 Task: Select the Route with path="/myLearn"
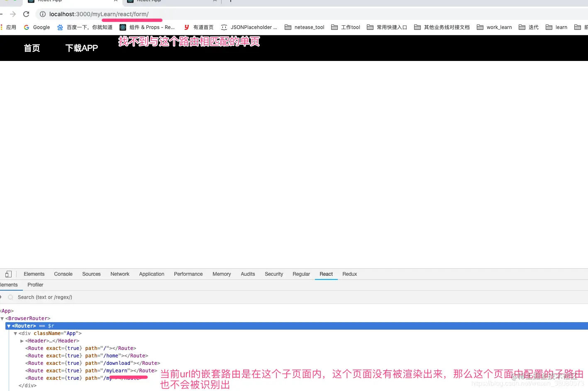(91, 371)
